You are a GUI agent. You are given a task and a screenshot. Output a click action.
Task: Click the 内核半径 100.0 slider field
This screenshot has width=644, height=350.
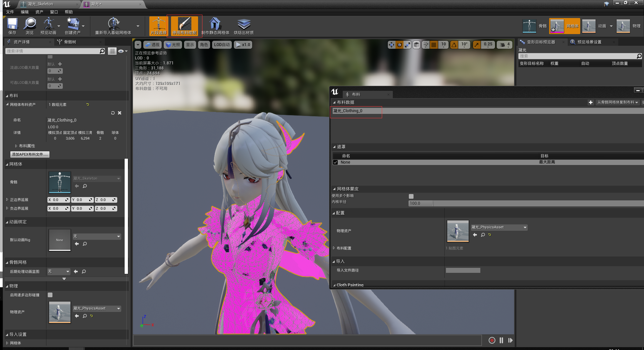526,203
